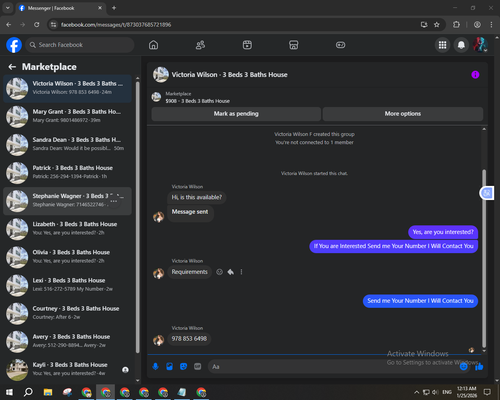Viewport: 500px width, 400px height.
Task: Open the Sandra Dean conversation
Action: tap(67, 145)
